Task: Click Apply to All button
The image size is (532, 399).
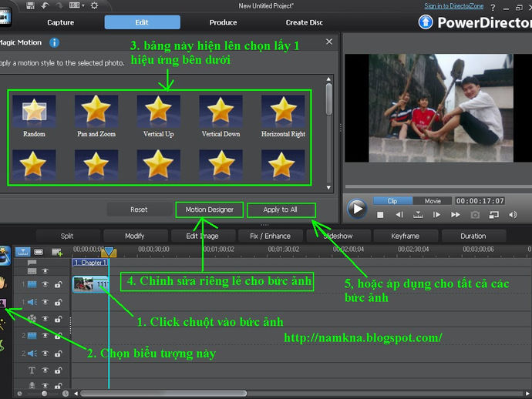Action: (x=281, y=210)
